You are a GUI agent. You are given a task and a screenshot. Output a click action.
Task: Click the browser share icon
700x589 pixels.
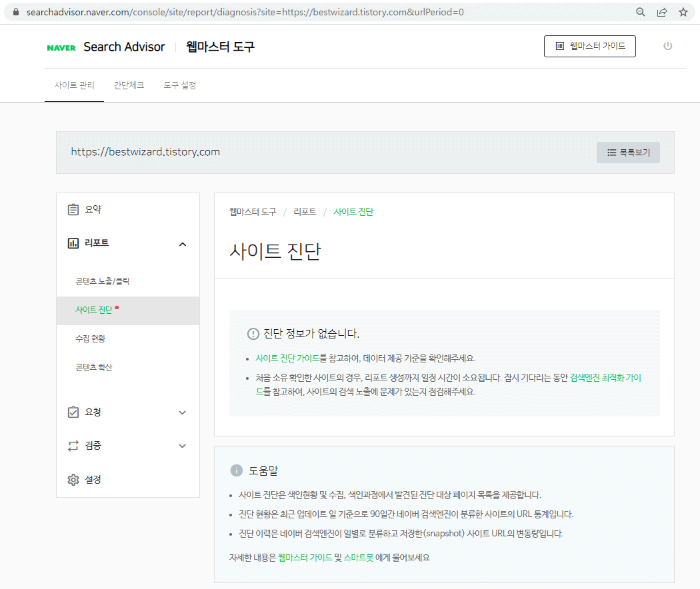pyautogui.click(x=661, y=11)
